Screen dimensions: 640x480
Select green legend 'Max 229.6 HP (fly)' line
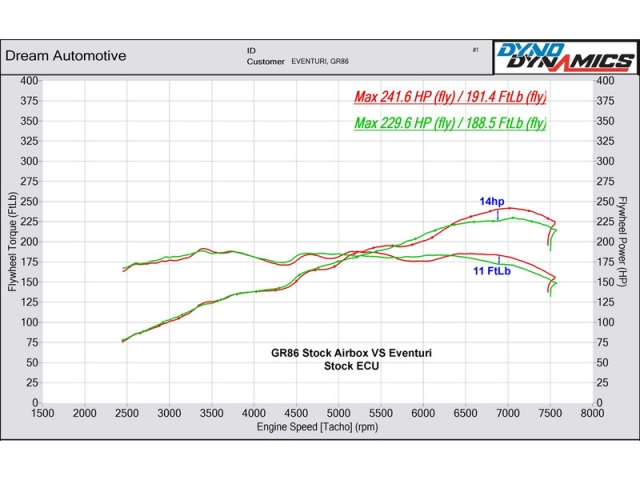(450, 123)
